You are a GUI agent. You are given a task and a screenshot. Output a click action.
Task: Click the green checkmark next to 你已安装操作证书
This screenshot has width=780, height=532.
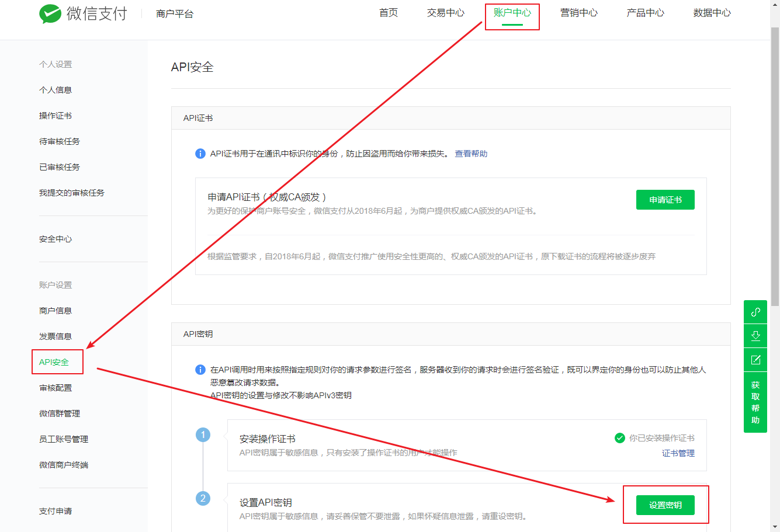point(620,438)
